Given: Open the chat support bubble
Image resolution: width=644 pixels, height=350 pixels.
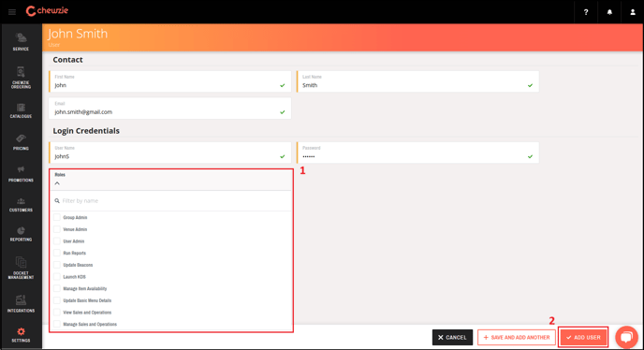Looking at the screenshot, I should [626, 337].
